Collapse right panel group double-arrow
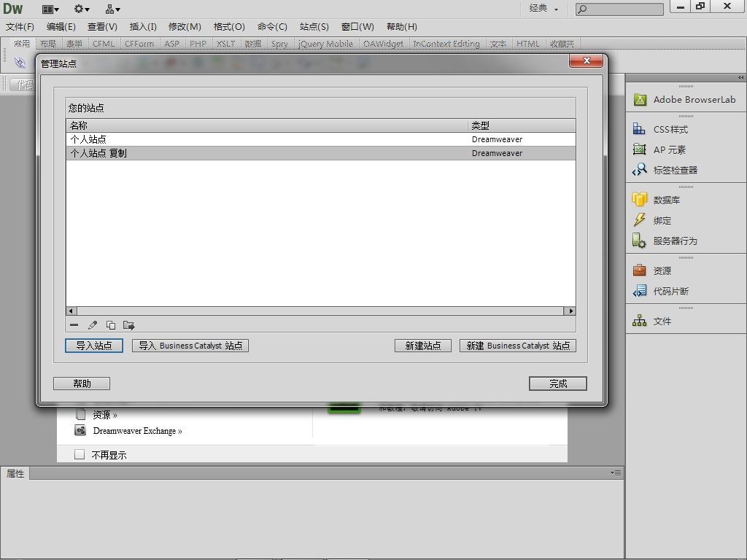The height and width of the screenshot is (560, 747). click(x=740, y=77)
